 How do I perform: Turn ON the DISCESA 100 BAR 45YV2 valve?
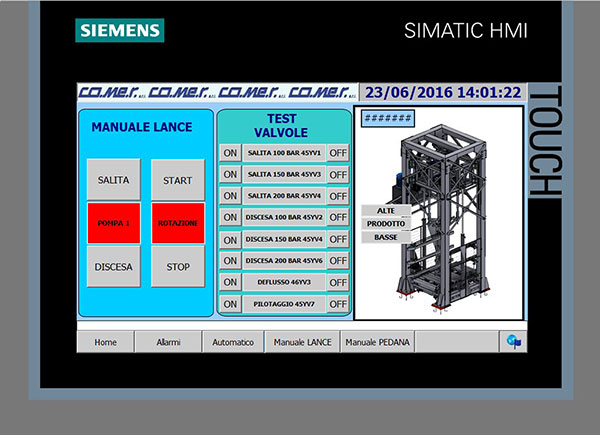[x=229, y=217]
